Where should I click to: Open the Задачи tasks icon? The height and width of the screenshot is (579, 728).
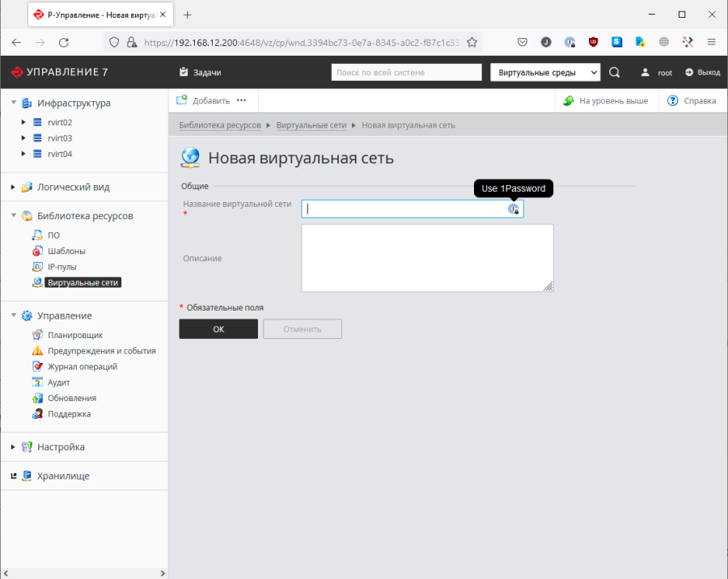pyautogui.click(x=184, y=73)
